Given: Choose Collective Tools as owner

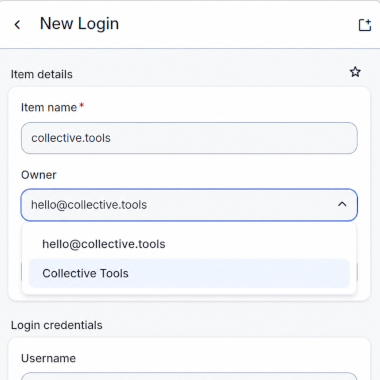Looking at the screenshot, I should (x=189, y=273).
